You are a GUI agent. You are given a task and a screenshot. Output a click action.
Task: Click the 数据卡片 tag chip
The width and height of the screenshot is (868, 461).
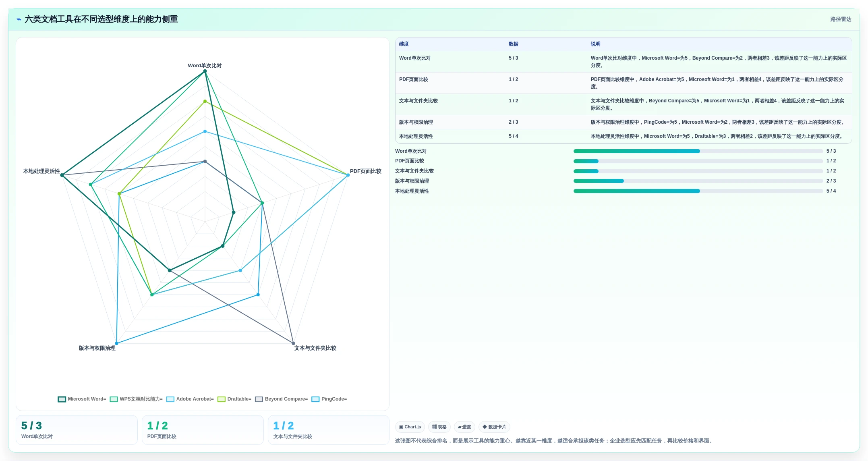click(x=494, y=427)
